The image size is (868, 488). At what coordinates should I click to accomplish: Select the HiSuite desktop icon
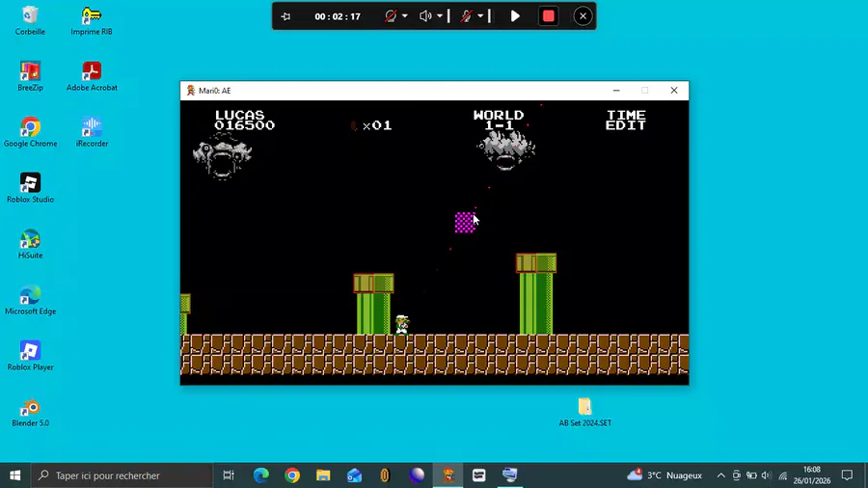(x=30, y=245)
